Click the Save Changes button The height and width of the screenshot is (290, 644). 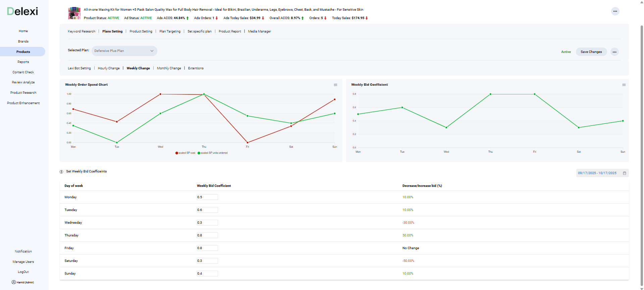point(591,52)
